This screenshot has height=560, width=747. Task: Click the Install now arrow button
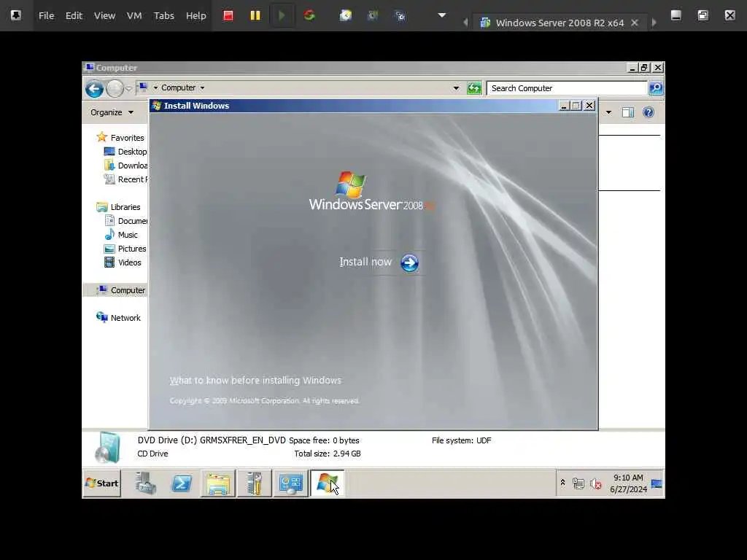[409, 262]
